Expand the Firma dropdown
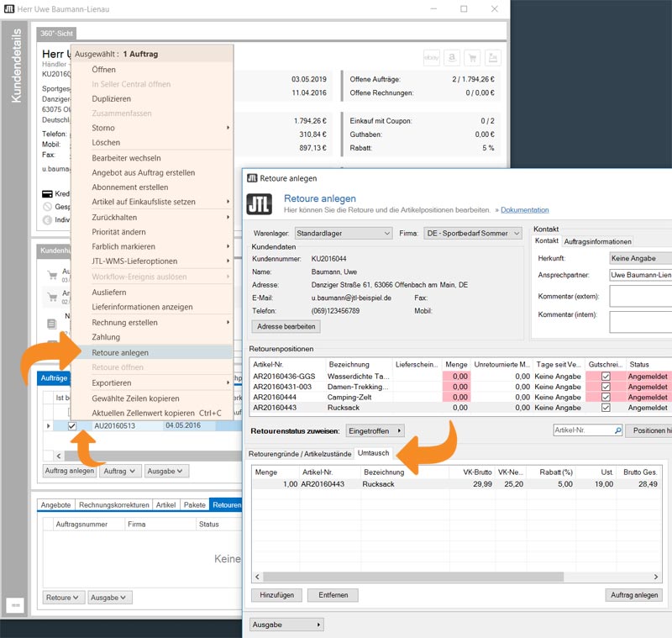Image resolution: width=672 pixels, height=638 pixels. point(473,233)
